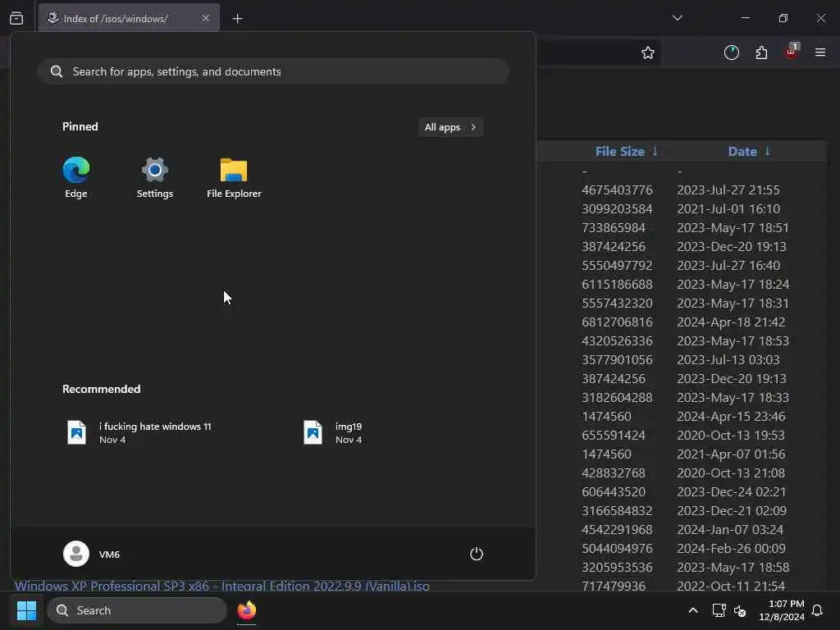Click the date 2023-Jul-13 03:03
The image size is (840, 630).
click(x=728, y=360)
